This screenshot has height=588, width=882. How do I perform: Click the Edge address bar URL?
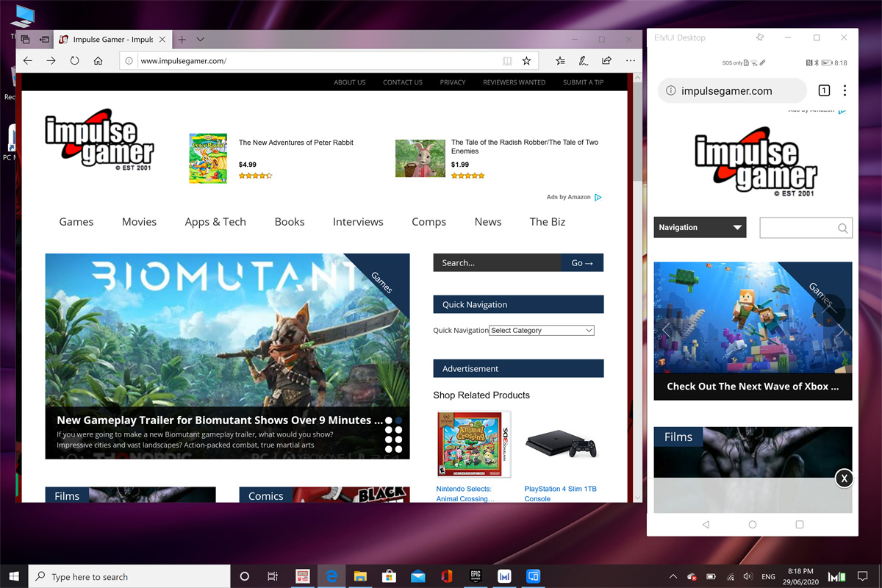click(183, 61)
